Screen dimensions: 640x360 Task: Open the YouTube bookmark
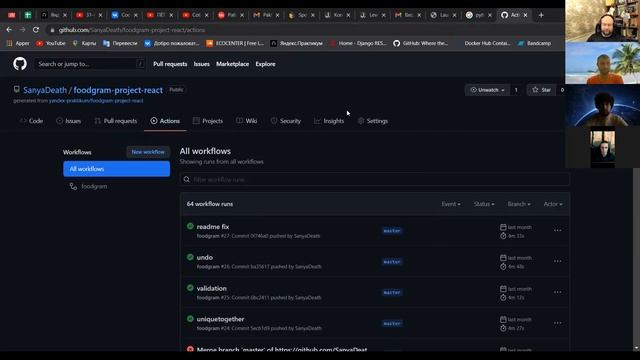pyautogui.click(x=51, y=43)
